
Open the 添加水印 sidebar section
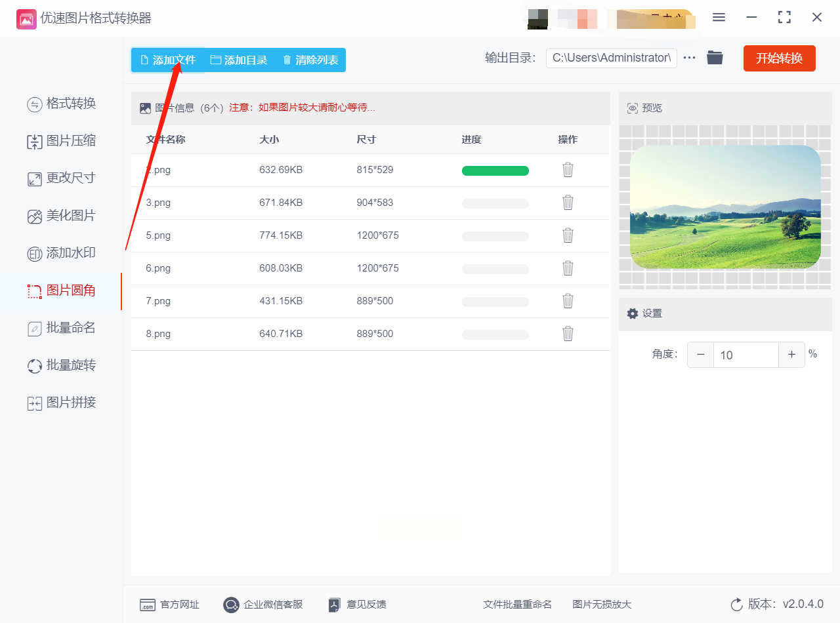[62, 253]
